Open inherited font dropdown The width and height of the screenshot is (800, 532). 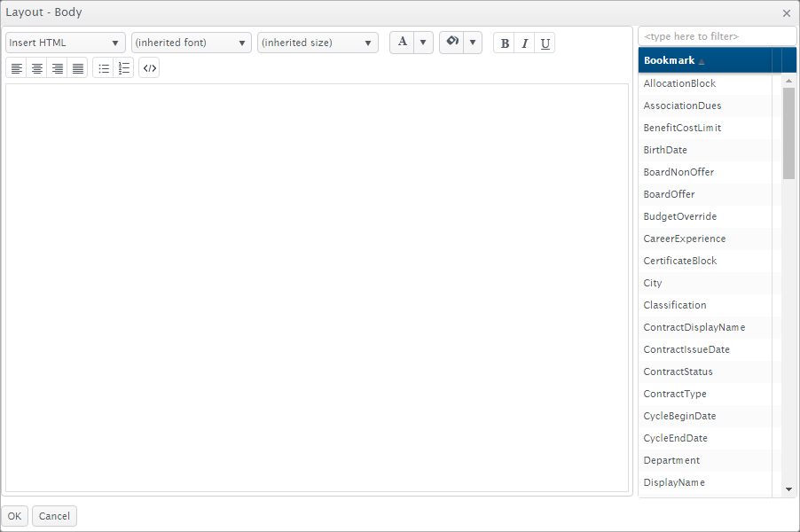tap(192, 43)
